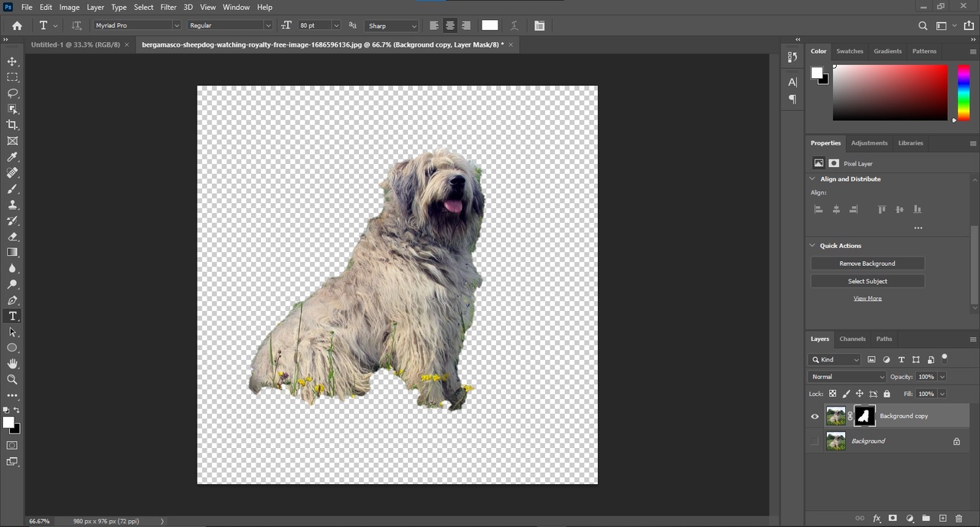Open the Home screen icon
The width and height of the screenshot is (980, 527).
pos(17,25)
